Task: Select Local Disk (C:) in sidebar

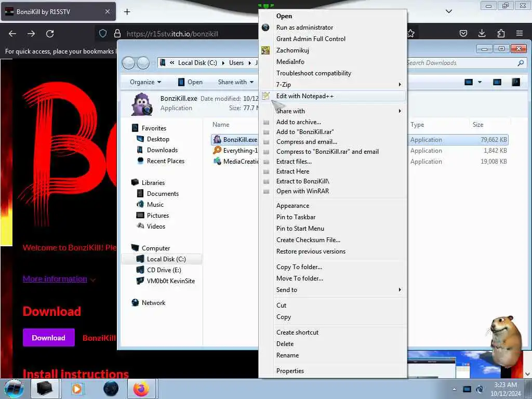Action: tap(162, 259)
